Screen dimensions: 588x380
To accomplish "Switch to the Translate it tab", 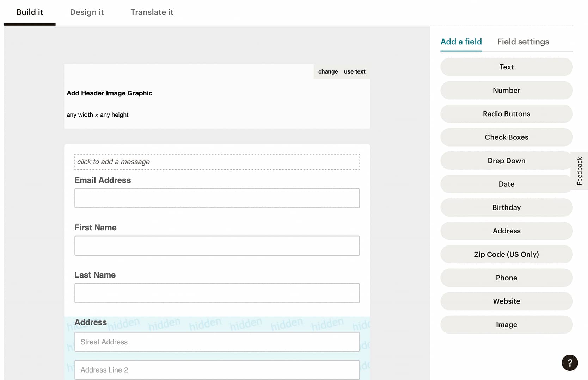I will (x=152, y=12).
